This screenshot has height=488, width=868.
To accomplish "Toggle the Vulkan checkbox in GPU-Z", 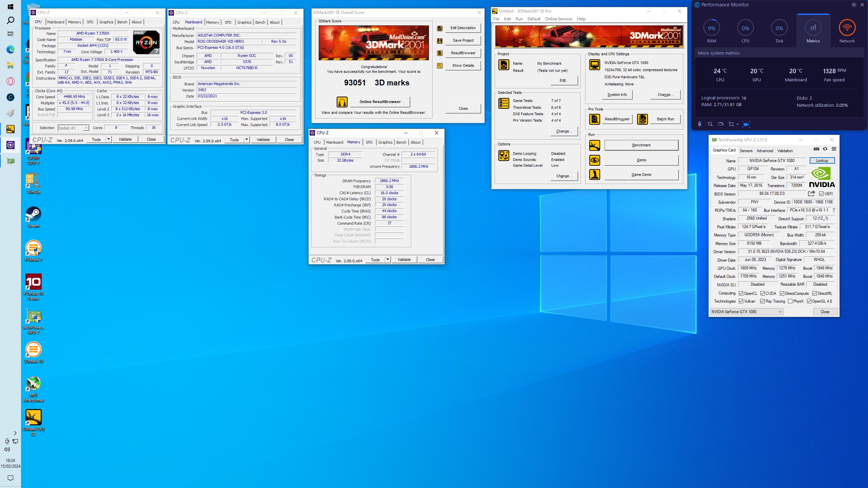I will [x=741, y=301].
